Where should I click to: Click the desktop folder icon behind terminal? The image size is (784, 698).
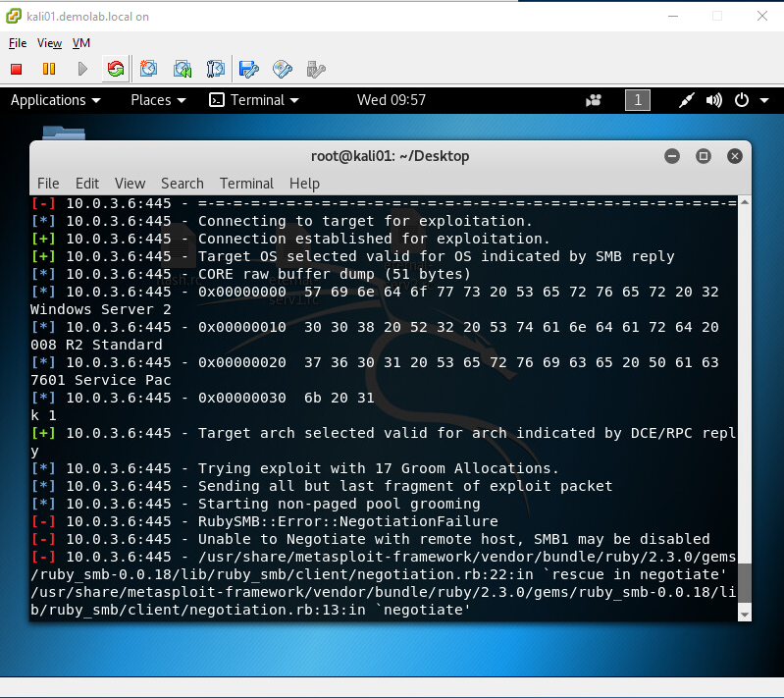click(x=64, y=134)
